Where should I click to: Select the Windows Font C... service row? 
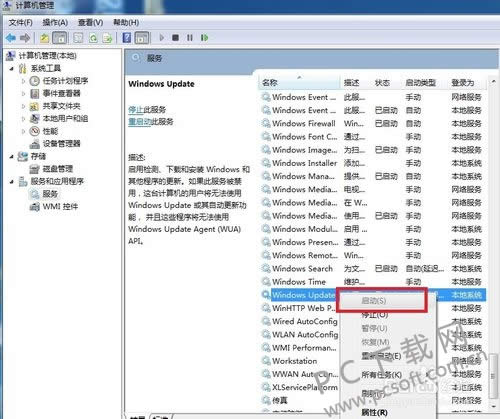tap(373, 137)
